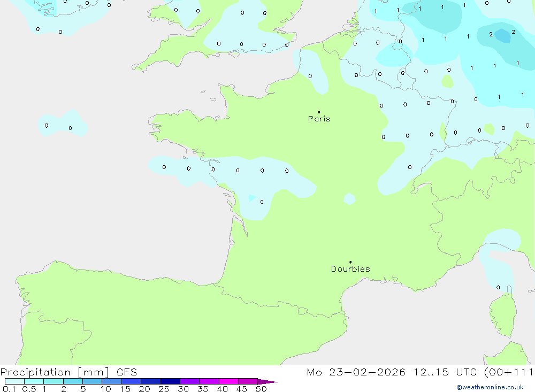This screenshot has height=392, width=535.
Task: Select the 'Precipitation [mm] GFS' title
Action: click(68, 372)
